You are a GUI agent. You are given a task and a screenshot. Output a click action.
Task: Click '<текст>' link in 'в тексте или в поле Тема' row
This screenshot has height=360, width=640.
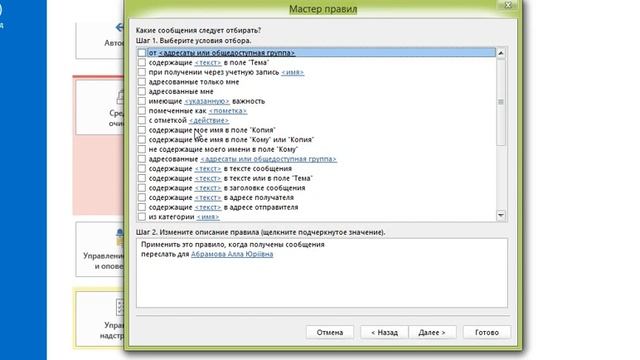click(x=208, y=178)
